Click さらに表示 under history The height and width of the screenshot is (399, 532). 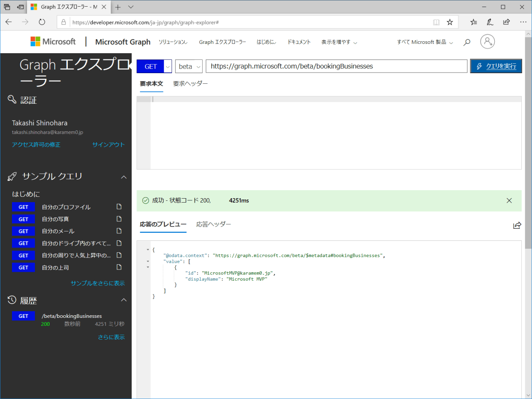[x=111, y=337]
